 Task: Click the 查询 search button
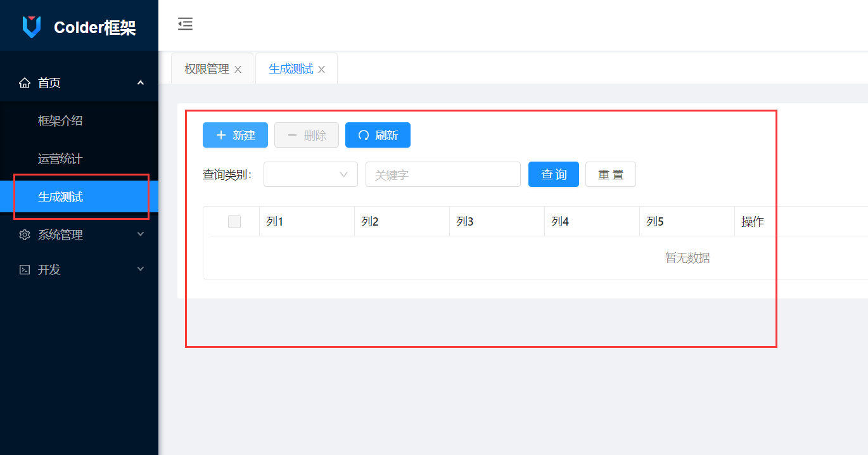click(x=553, y=174)
